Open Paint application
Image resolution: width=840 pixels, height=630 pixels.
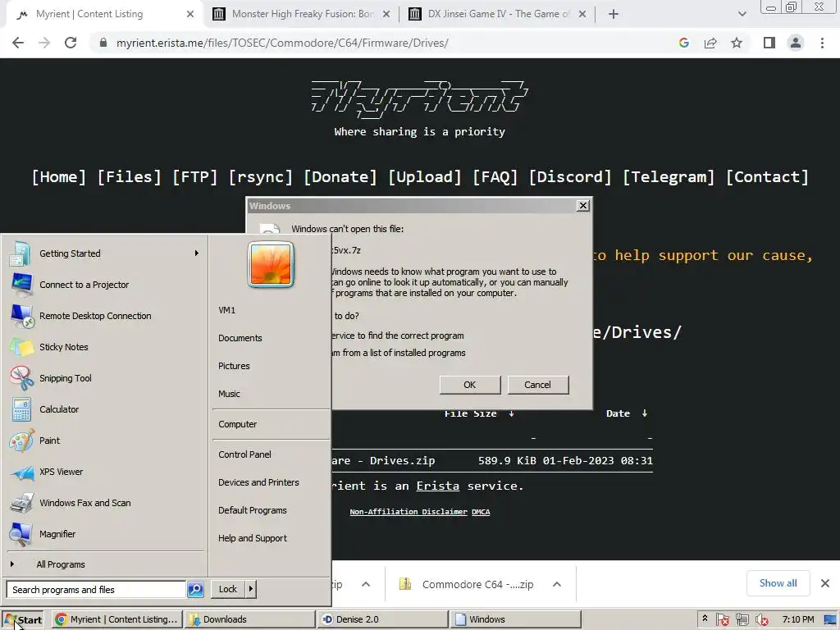104,441
